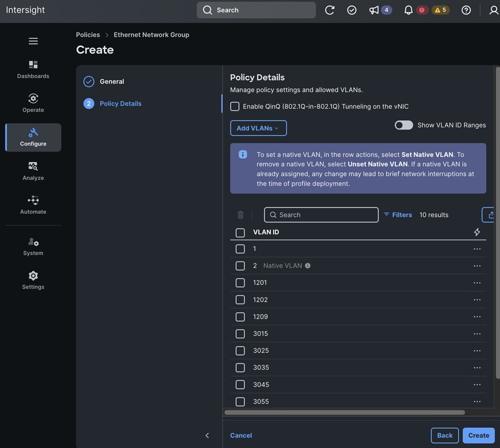Open row actions for VLAN 3015
Screen dimensions: 500x448
pos(477,334)
